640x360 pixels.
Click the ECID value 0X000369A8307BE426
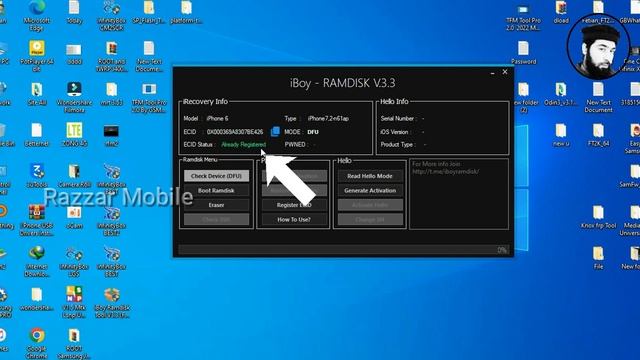pyautogui.click(x=235, y=132)
